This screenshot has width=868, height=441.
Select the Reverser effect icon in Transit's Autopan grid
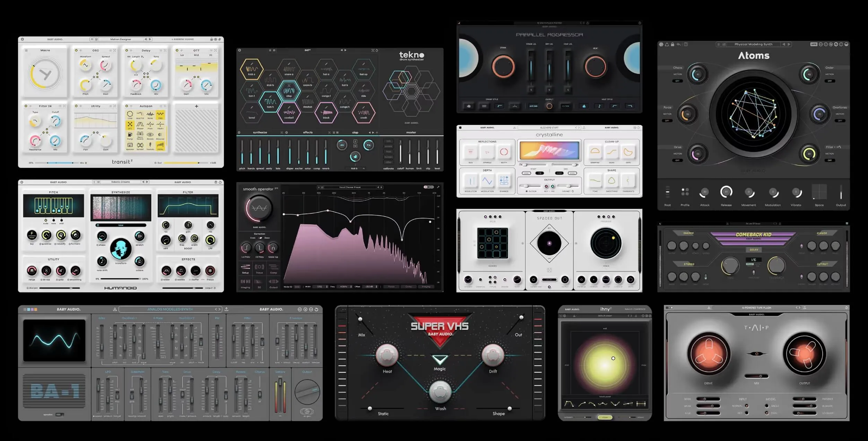pyautogui.click(x=160, y=135)
